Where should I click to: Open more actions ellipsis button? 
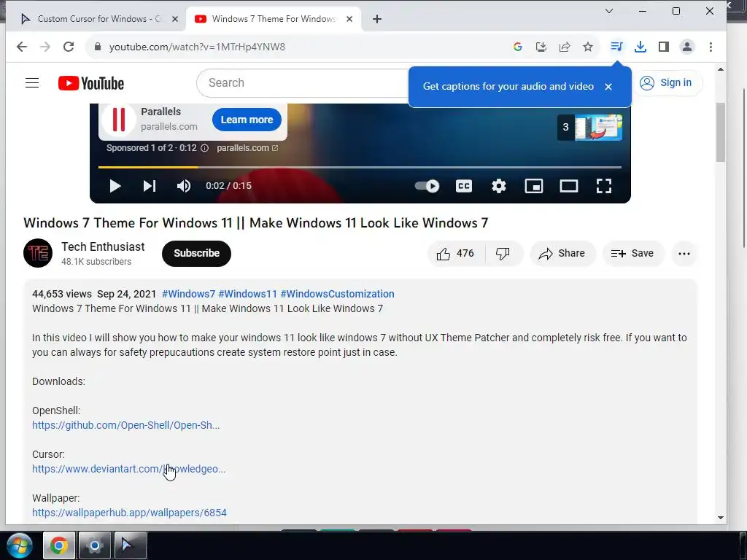(684, 253)
